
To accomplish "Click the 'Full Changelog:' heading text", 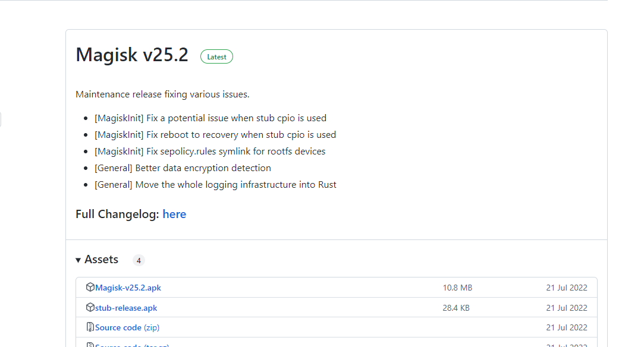I will (x=118, y=214).
